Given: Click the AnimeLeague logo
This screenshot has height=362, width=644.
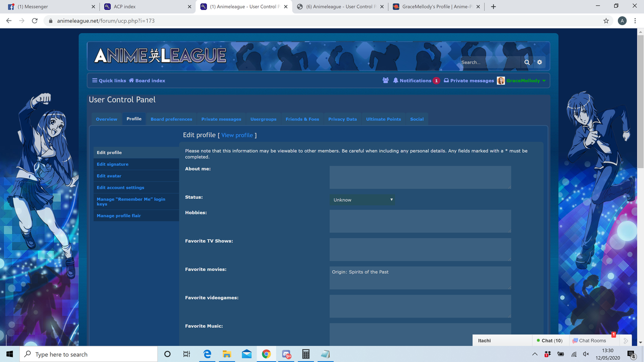Looking at the screenshot, I should [x=160, y=55].
